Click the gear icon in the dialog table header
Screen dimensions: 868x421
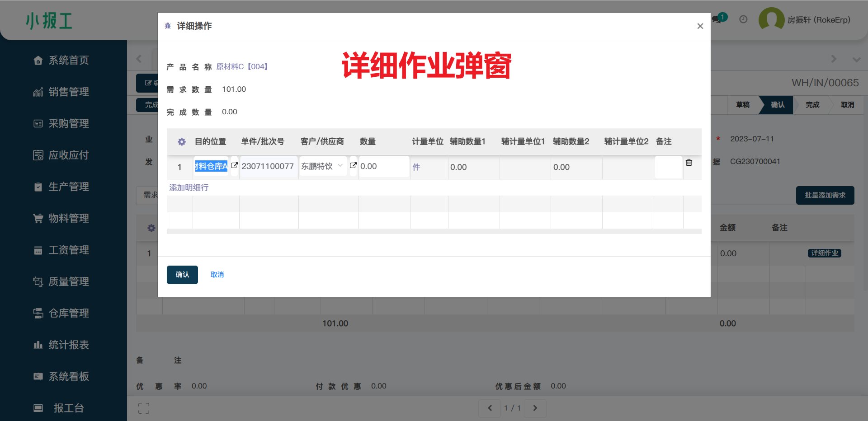pyautogui.click(x=181, y=141)
